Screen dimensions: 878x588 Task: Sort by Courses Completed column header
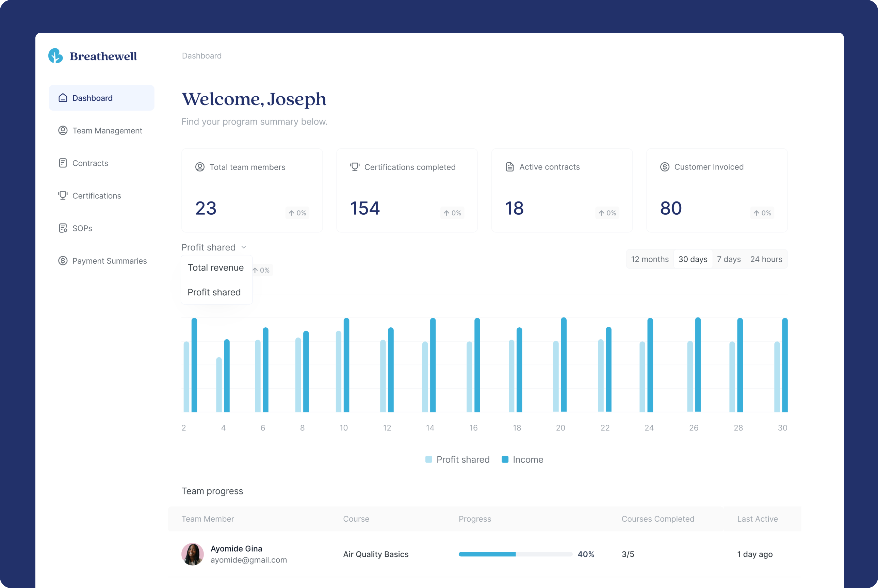[x=658, y=519]
